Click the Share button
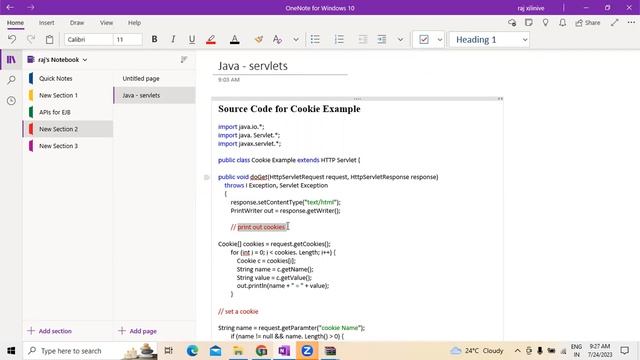 tap(588, 23)
